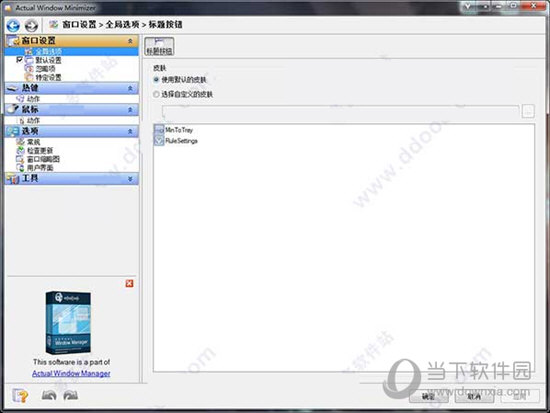Open the 窗口缩略图 options page
This screenshot has height=413, width=550.
[x=43, y=159]
